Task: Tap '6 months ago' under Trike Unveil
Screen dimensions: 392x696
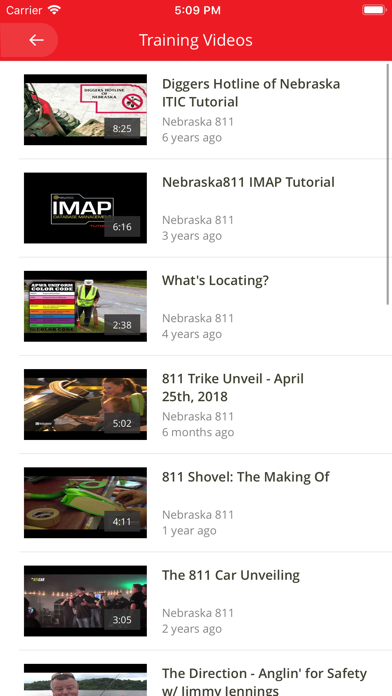Action: (198, 432)
